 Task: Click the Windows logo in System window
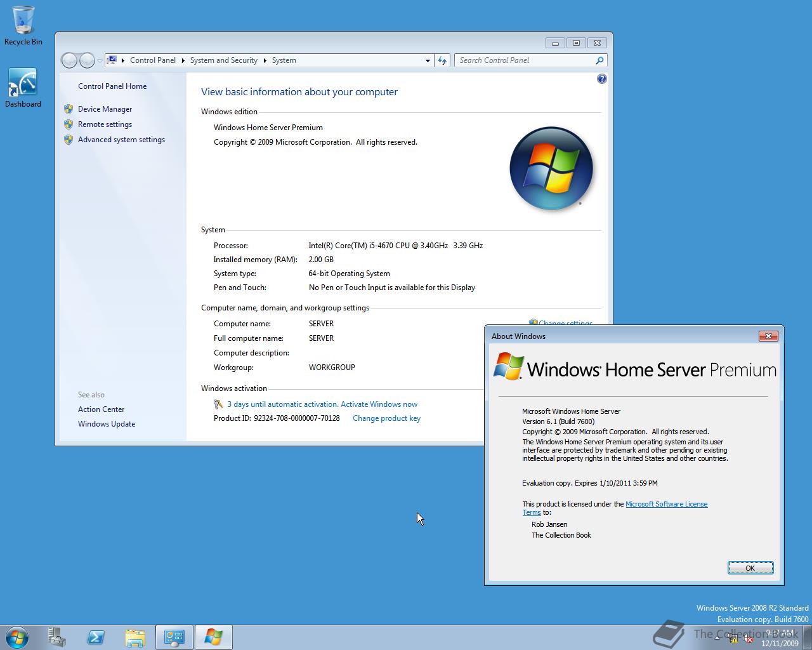point(551,168)
